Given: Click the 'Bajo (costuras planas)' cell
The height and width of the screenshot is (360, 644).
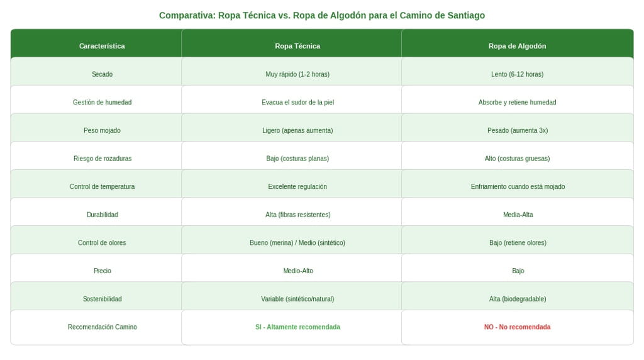Looking at the screenshot, I should [297, 159].
